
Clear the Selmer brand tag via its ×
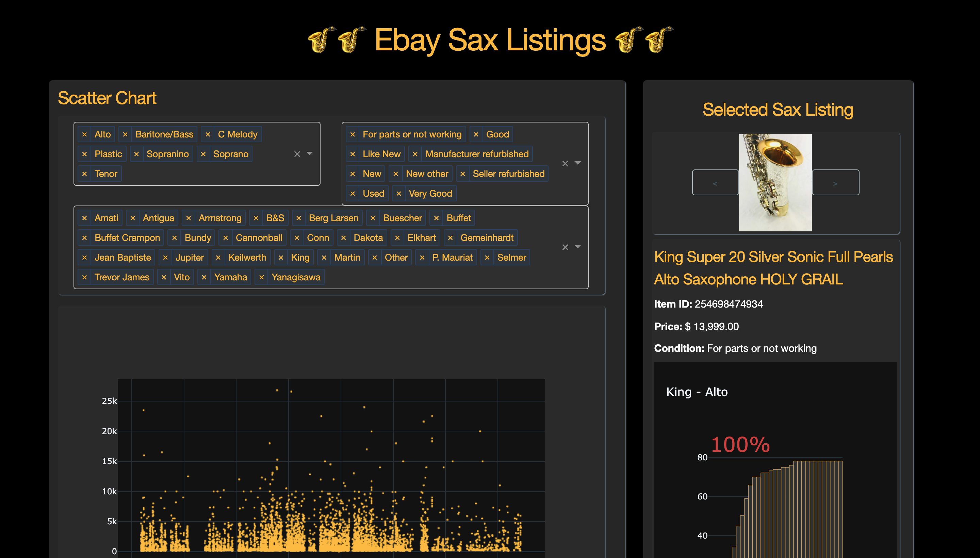[x=487, y=257]
